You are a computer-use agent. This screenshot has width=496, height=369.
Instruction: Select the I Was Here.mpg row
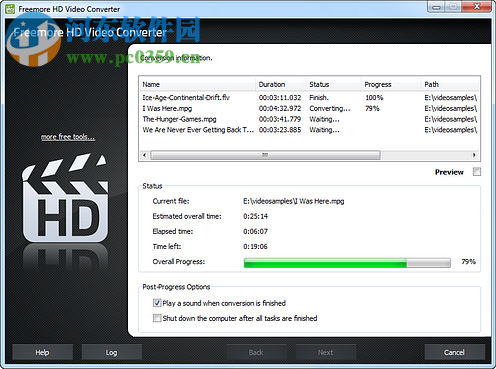309,108
